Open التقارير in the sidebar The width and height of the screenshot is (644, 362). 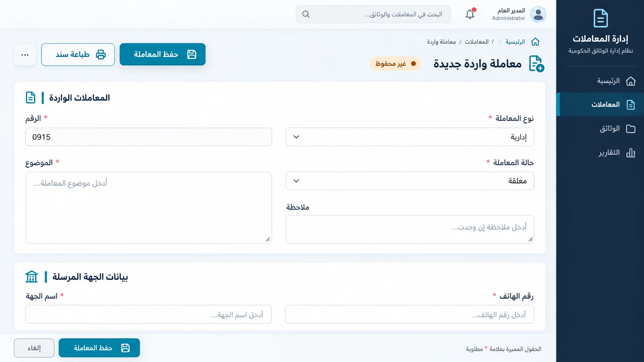pyautogui.click(x=600, y=153)
